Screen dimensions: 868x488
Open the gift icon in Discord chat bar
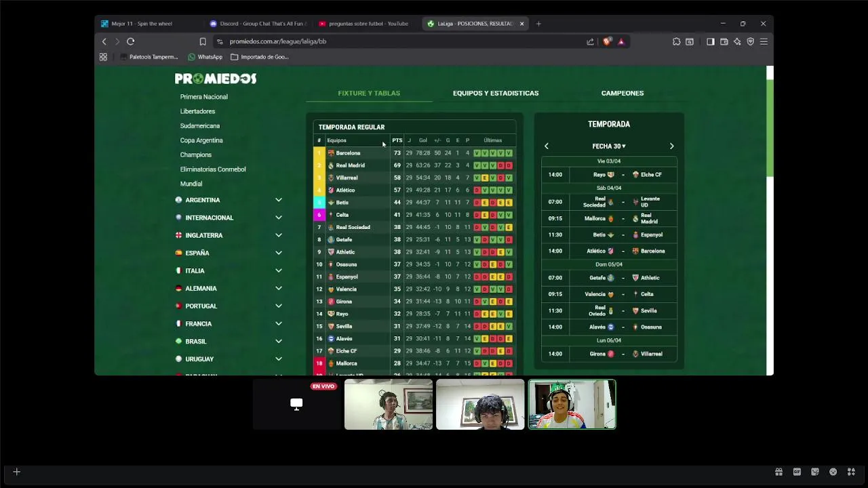pos(779,472)
